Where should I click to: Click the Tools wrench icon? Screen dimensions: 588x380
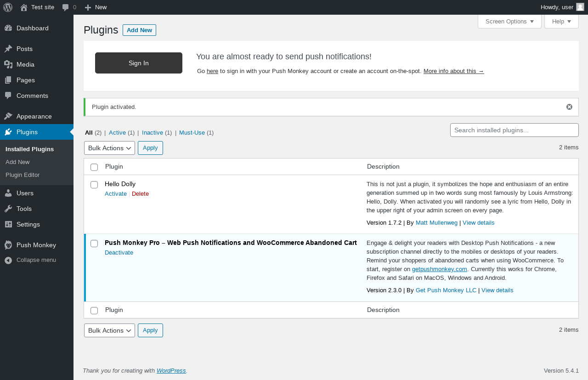8,209
